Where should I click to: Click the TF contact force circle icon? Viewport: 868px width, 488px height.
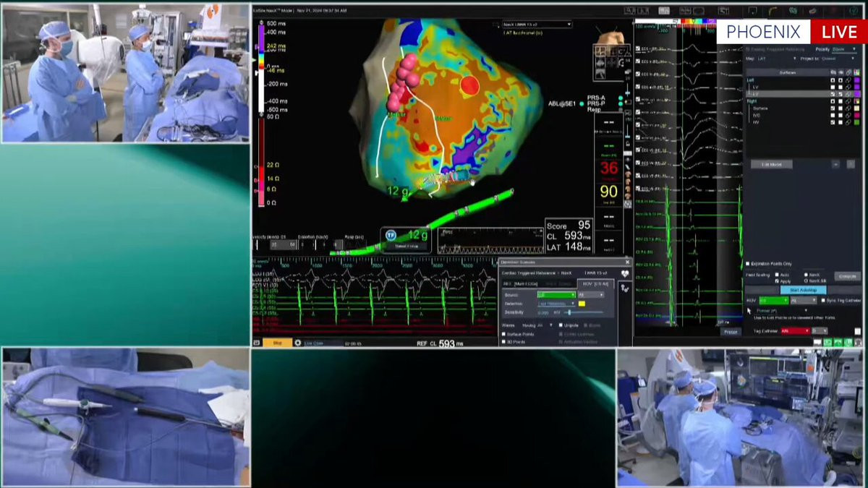(391, 235)
